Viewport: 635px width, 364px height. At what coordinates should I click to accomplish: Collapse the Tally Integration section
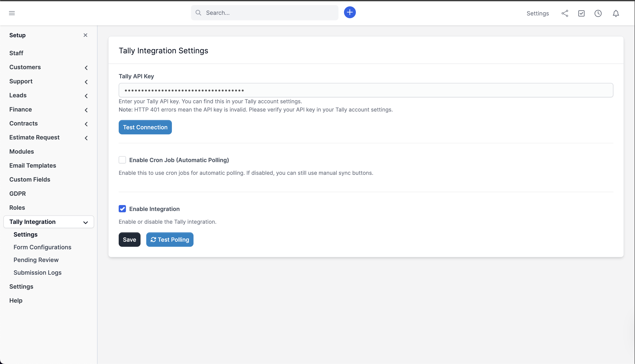pyautogui.click(x=85, y=222)
